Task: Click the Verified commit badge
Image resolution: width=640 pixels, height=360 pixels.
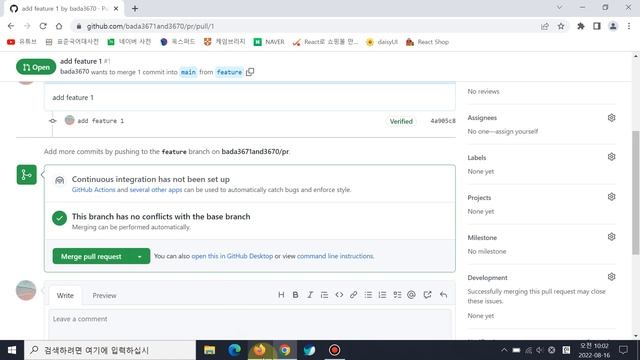Action: [401, 121]
